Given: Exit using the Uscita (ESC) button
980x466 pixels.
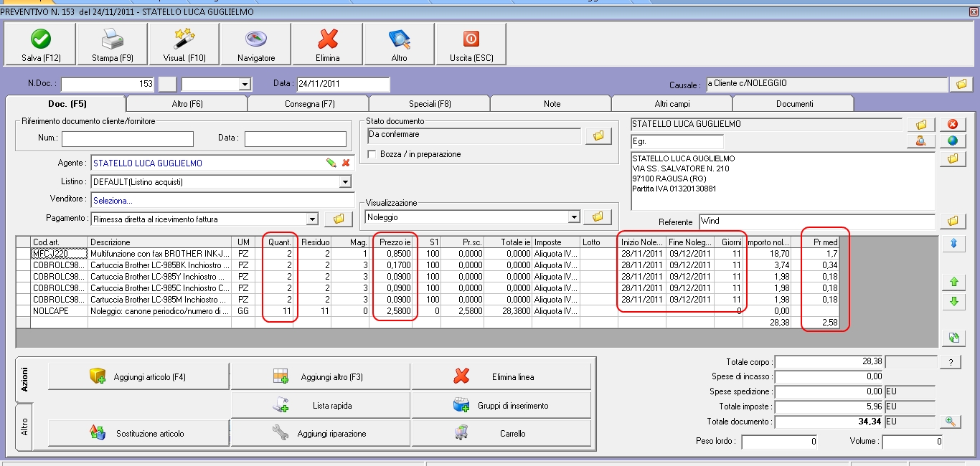Looking at the screenshot, I should (471, 44).
